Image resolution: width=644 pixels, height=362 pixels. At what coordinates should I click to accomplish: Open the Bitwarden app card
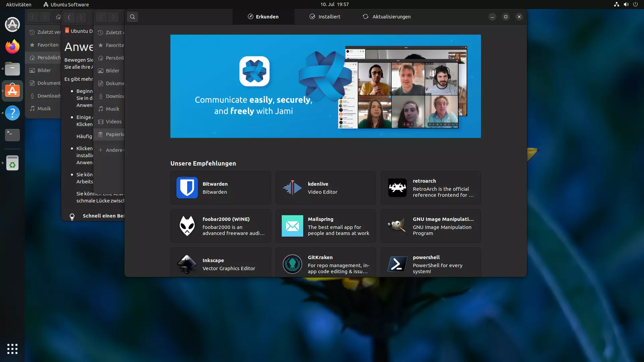pos(220,188)
